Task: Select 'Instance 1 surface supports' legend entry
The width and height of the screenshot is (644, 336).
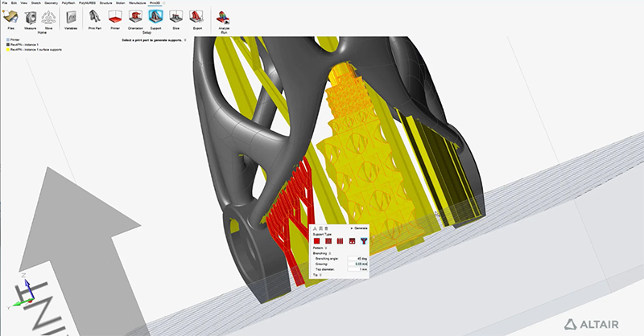Action: 36,49
